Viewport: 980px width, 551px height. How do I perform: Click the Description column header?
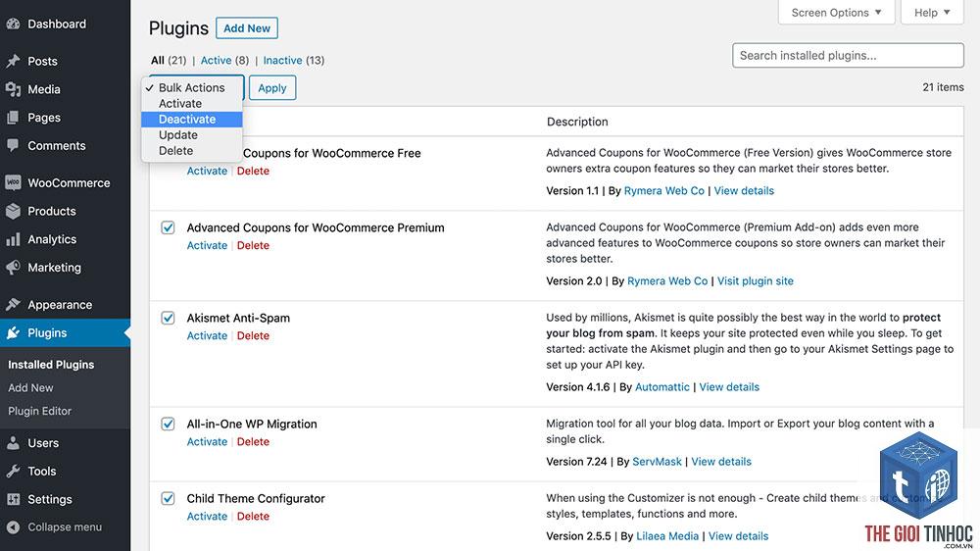click(577, 122)
